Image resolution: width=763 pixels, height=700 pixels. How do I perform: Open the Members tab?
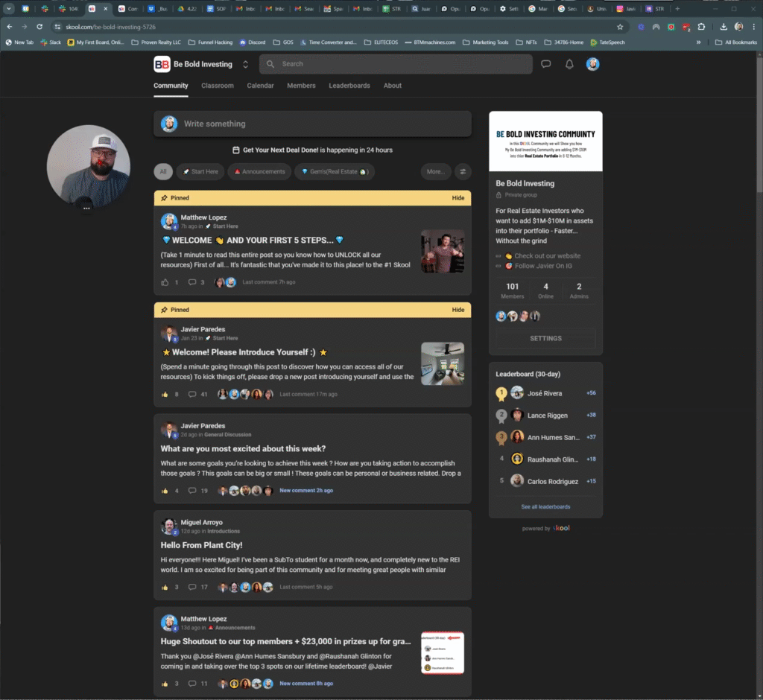(x=301, y=86)
